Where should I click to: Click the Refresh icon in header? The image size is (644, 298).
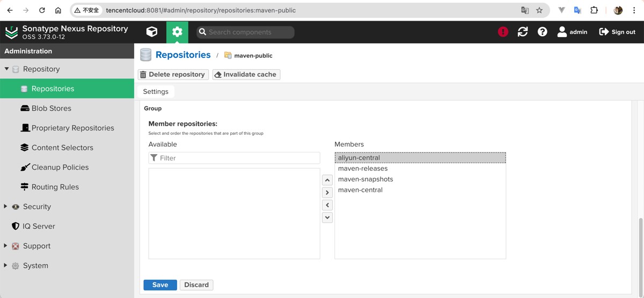[523, 32]
